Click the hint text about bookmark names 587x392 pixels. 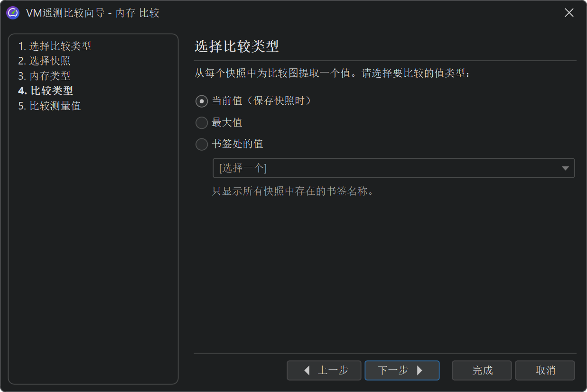(293, 192)
